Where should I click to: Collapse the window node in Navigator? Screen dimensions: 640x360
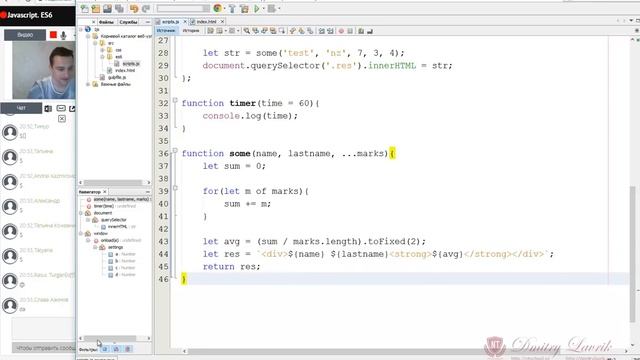click(x=81, y=233)
